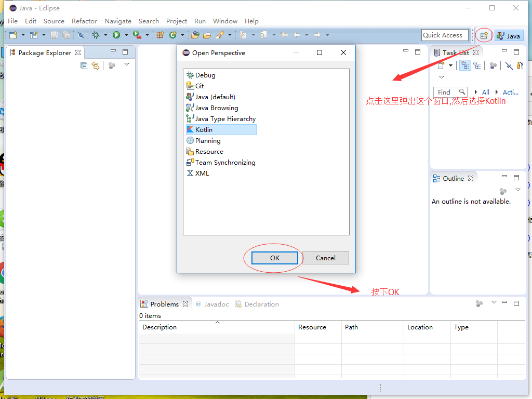Click Collapse All in Package Explorer
The height and width of the screenshot is (399, 532).
click(x=84, y=65)
